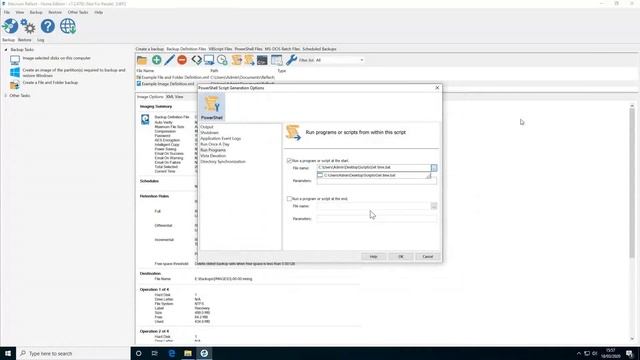The height and width of the screenshot is (360, 640).
Task: Click the clock schedule icon
Action: pyautogui.click(x=222, y=60)
